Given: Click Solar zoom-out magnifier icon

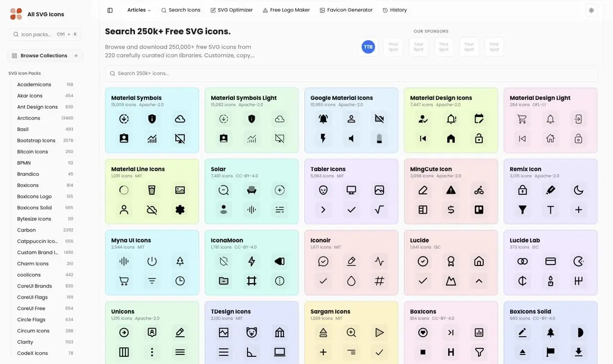Looking at the screenshot, I should pos(224,190).
